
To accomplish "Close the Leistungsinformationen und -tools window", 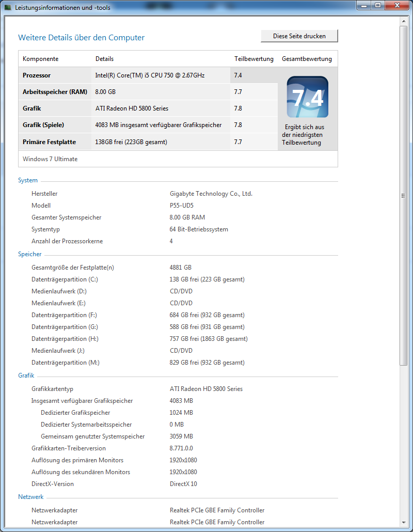I will pyautogui.click(x=398, y=6).
